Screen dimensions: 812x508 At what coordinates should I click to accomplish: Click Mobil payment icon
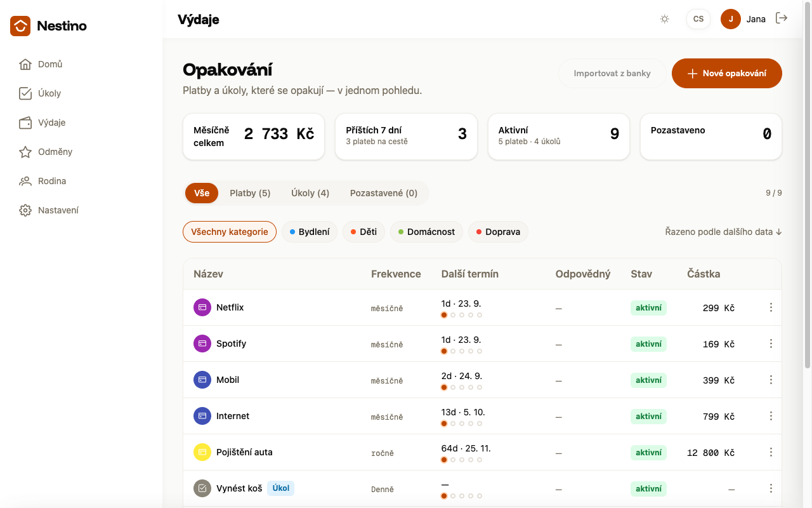[x=202, y=380]
